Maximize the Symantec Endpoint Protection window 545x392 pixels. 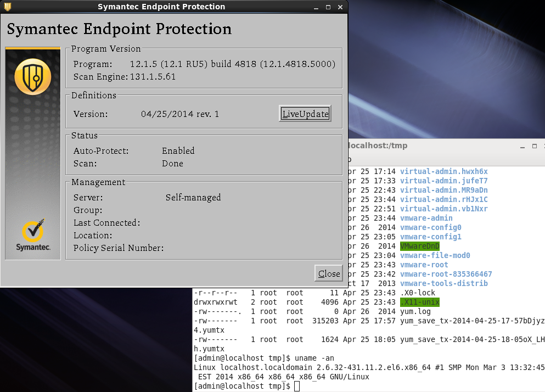click(x=328, y=7)
